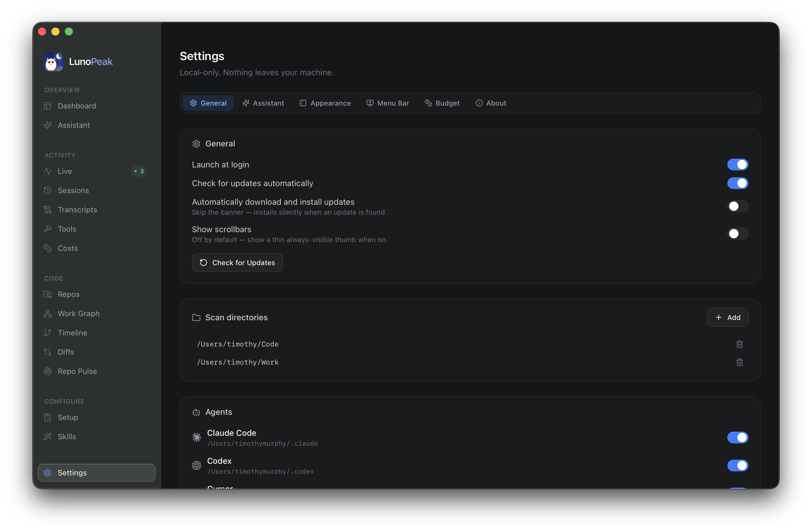Click the Diffs compare icon
The image size is (812, 532).
pos(48,352)
